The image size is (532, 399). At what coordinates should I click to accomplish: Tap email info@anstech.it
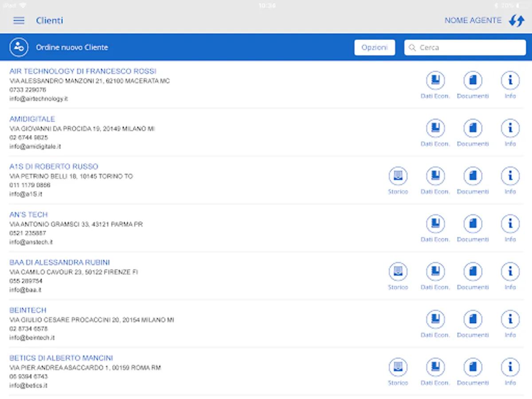click(x=31, y=242)
